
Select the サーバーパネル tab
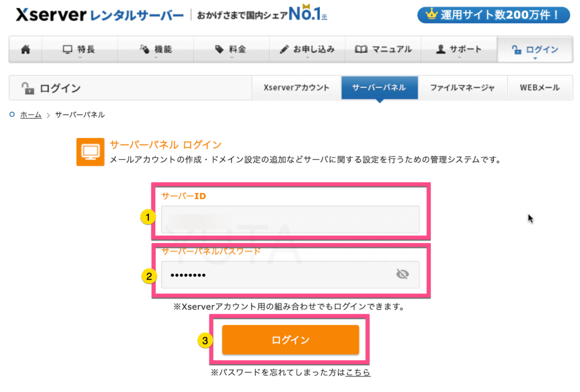click(x=379, y=88)
